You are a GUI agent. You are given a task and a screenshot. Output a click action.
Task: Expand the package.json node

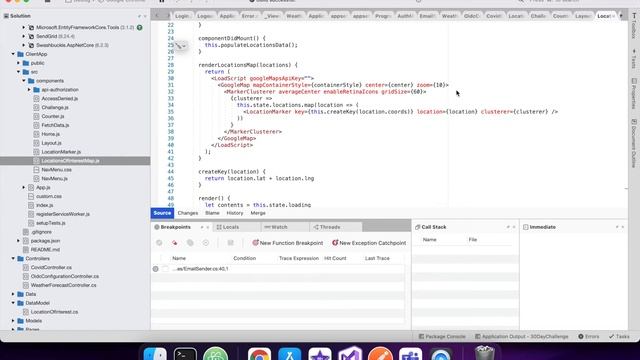(x=18, y=241)
